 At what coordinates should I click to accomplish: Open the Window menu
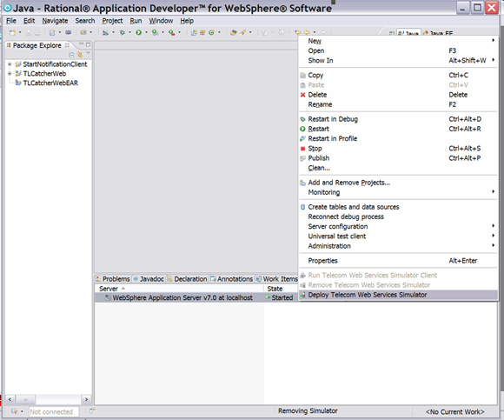(x=161, y=21)
